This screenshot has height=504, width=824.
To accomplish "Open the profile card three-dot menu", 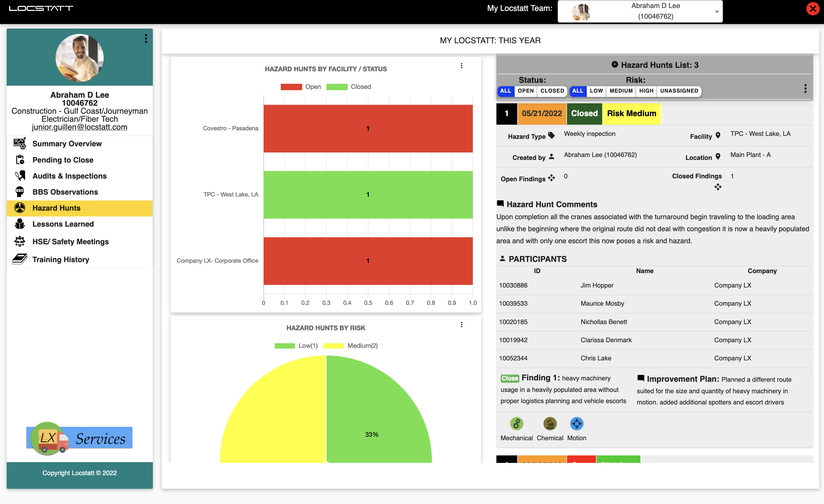I will click(146, 38).
